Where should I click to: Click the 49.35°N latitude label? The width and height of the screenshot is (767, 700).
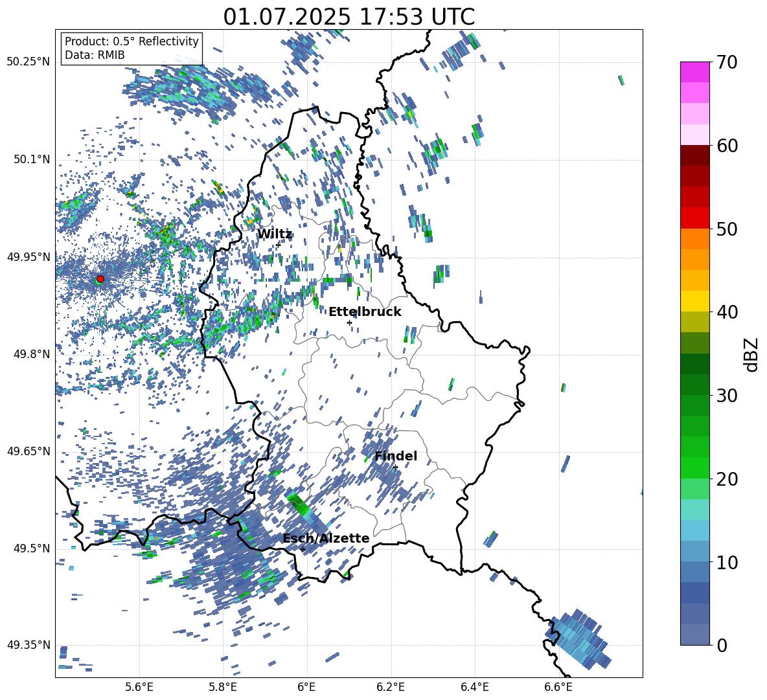29,645
